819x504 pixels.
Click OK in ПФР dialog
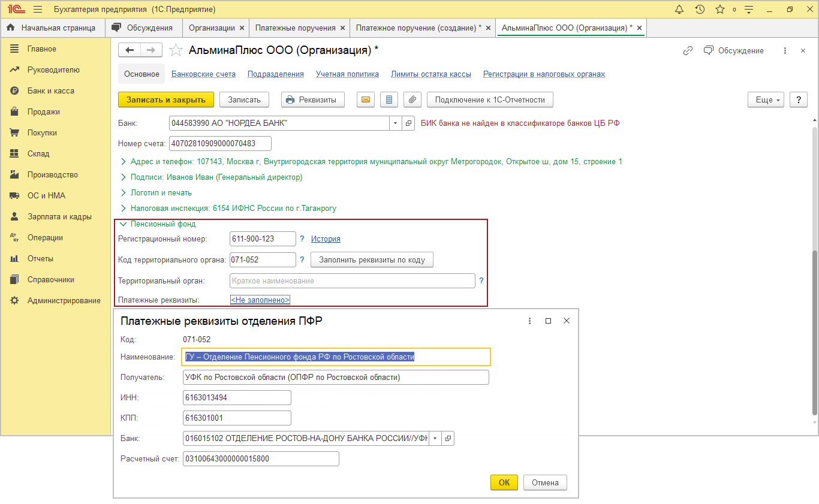pos(504,482)
